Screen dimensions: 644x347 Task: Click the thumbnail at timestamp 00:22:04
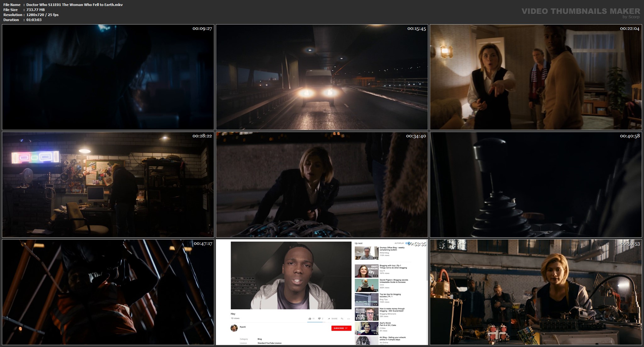(536, 77)
